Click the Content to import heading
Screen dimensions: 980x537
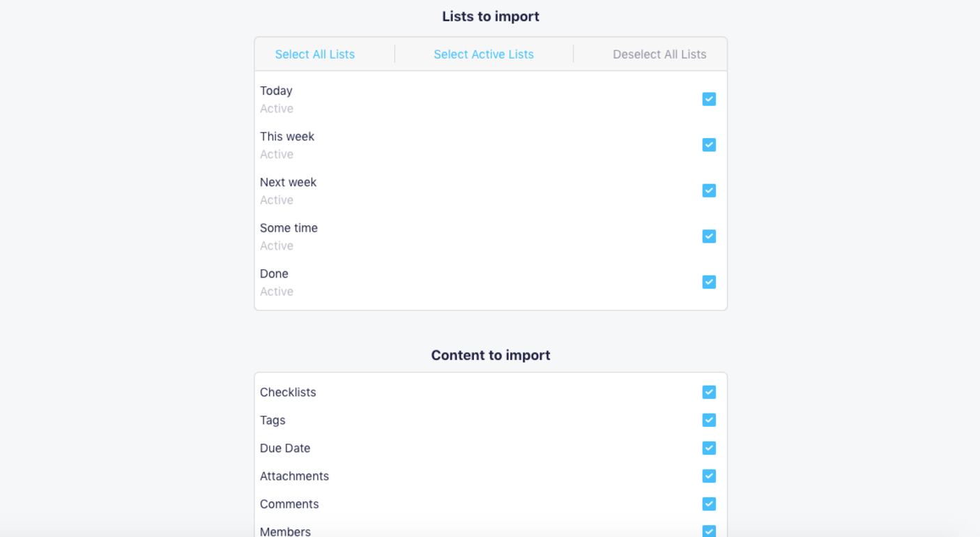pyautogui.click(x=491, y=355)
